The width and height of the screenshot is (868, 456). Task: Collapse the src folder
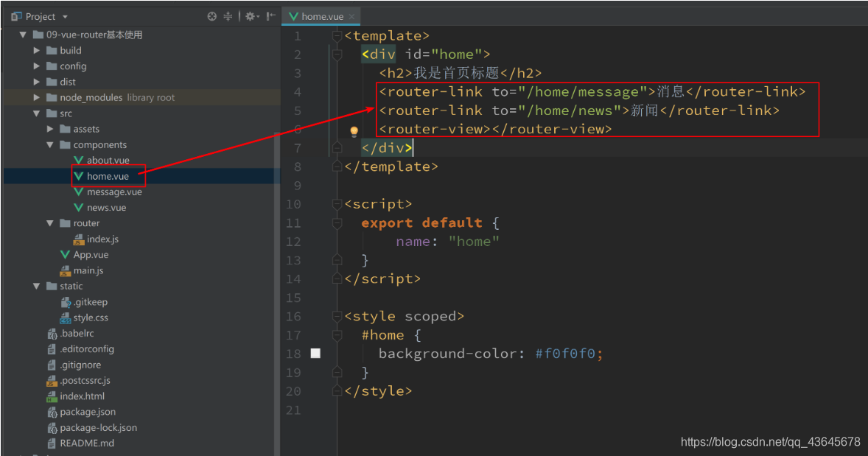[x=37, y=113]
